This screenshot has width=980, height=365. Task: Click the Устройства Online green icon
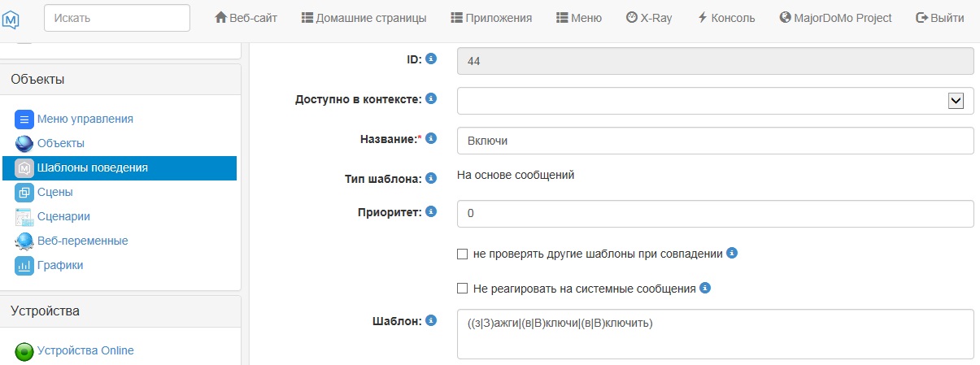(24, 351)
